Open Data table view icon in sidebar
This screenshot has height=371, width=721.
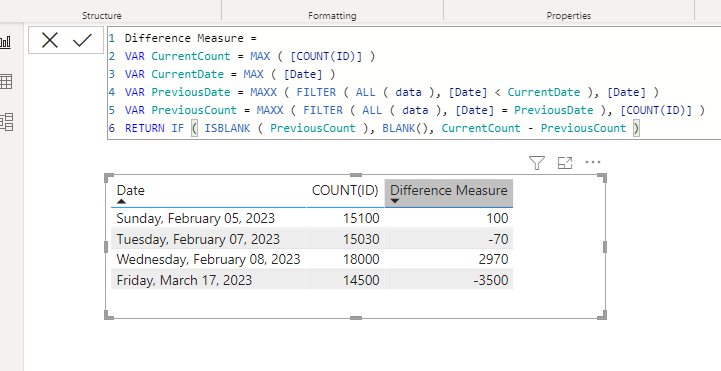(6, 82)
